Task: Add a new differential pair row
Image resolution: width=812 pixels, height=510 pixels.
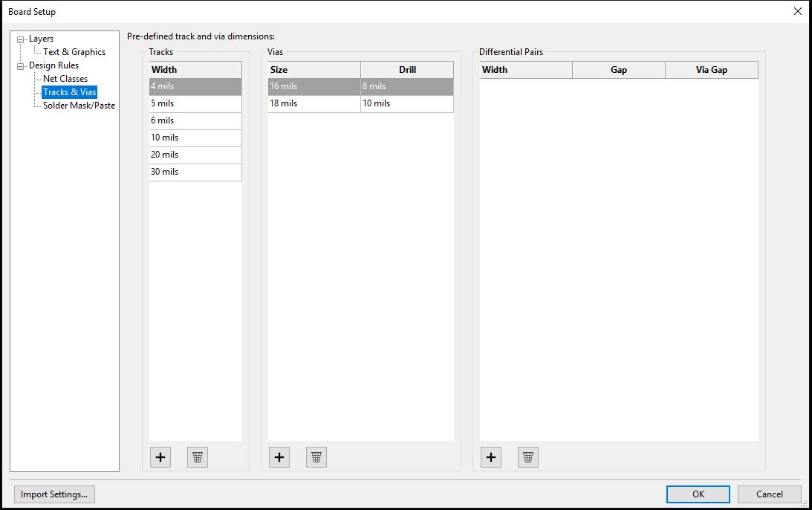Action: click(490, 457)
